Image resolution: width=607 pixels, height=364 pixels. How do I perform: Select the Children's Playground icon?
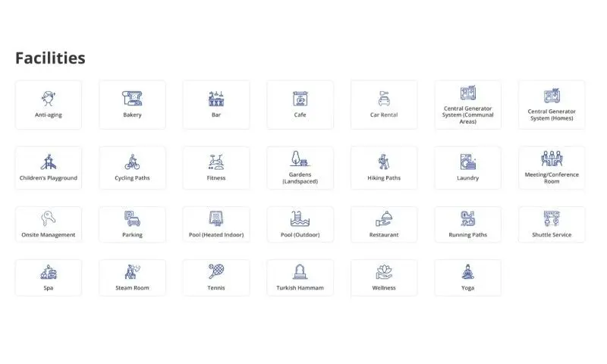click(x=49, y=162)
